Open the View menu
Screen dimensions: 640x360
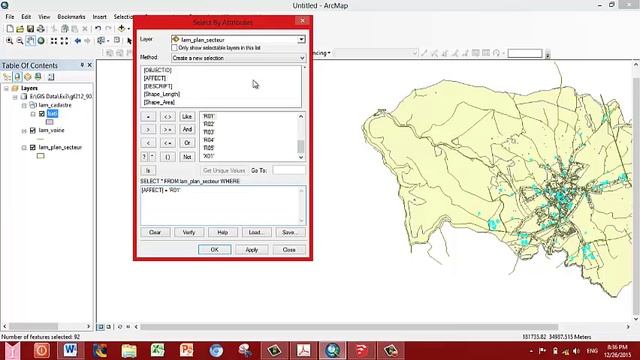coord(44,17)
